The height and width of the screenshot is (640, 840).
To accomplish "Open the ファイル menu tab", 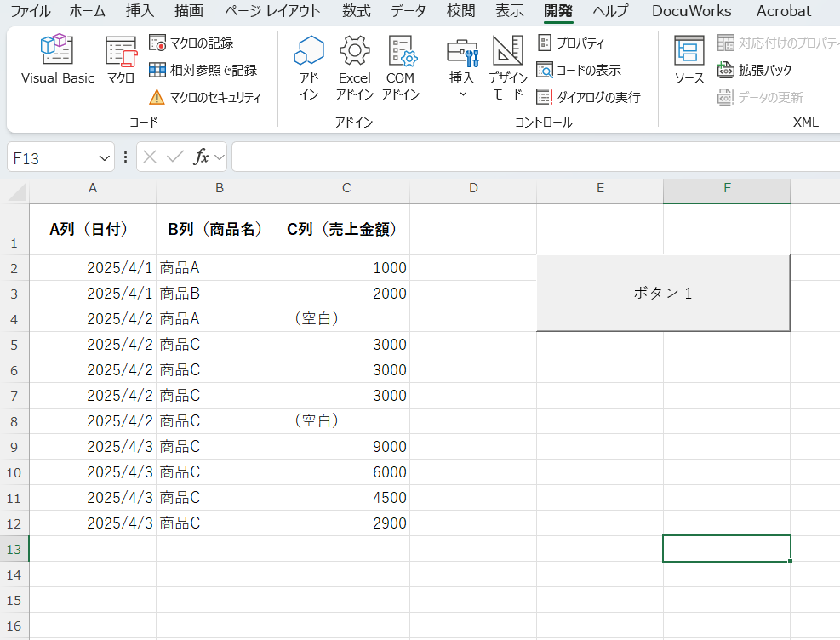I will tap(30, 11).
